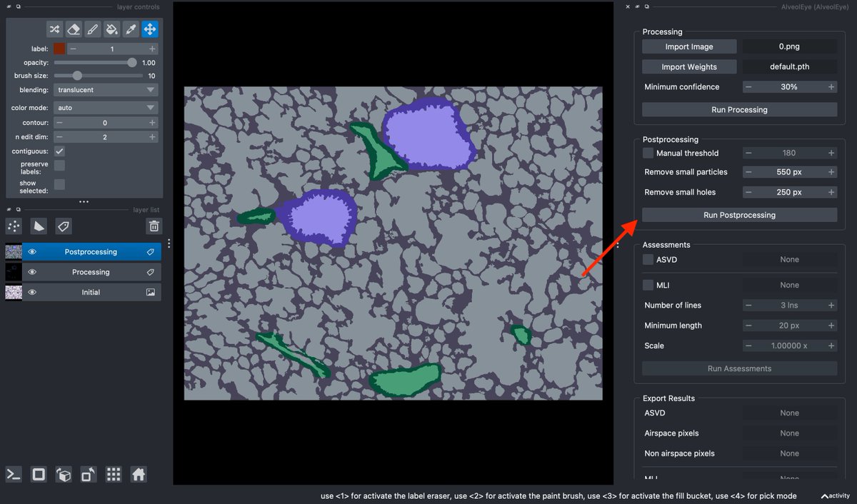Click Run Postprocessing button
Image resolution: width=857 pixels, height=504 pixels.
(739, 215)
